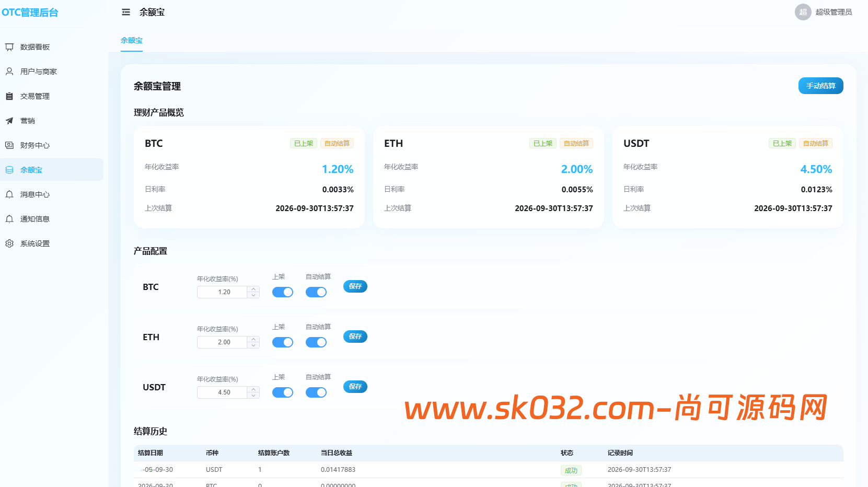The image size is (868, 487).
Task: Increase BTC annual rate with up arrow
Action: point(253,289)
